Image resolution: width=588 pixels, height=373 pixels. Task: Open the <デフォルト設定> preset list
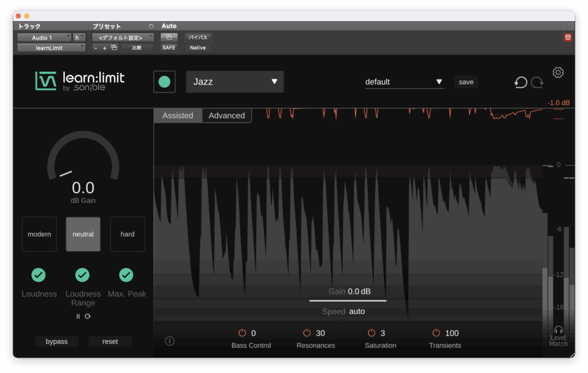(123, 37)
